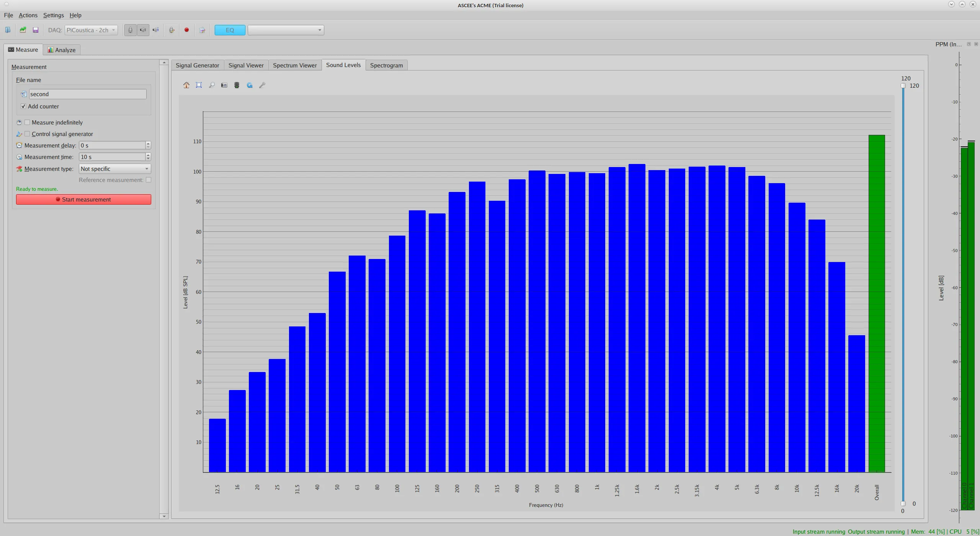
Task: Click the wrench plot settings icon
Action: [x=262, y=85]
